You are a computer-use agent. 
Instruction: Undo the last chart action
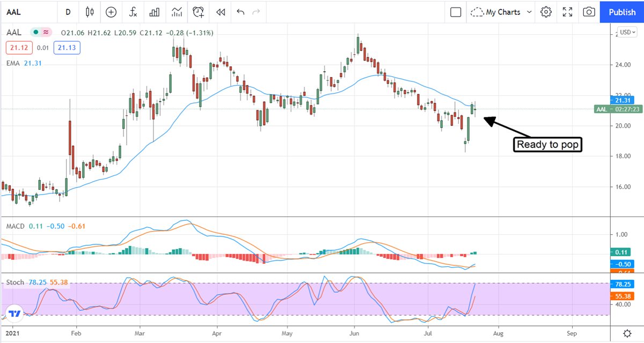[240, 12]
